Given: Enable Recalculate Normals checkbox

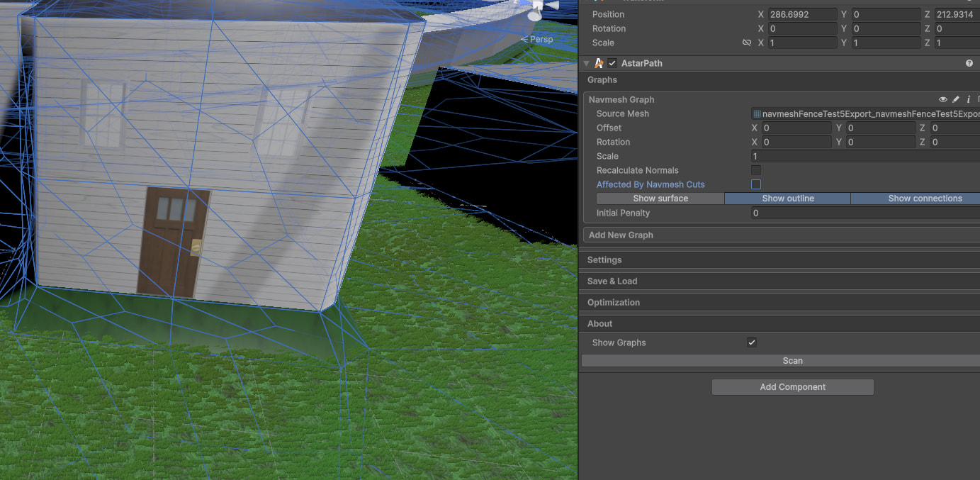Looking at the screenshot, I should [x=756, y=170].
